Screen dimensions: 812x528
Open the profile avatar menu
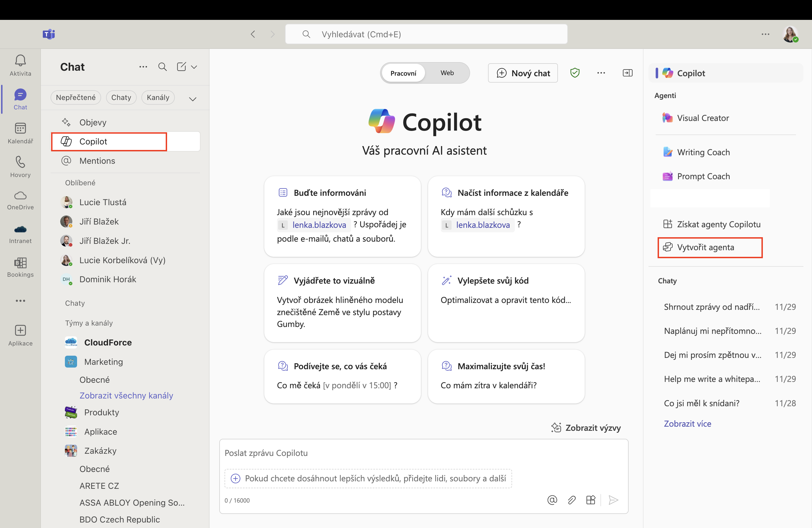point(790,34)
